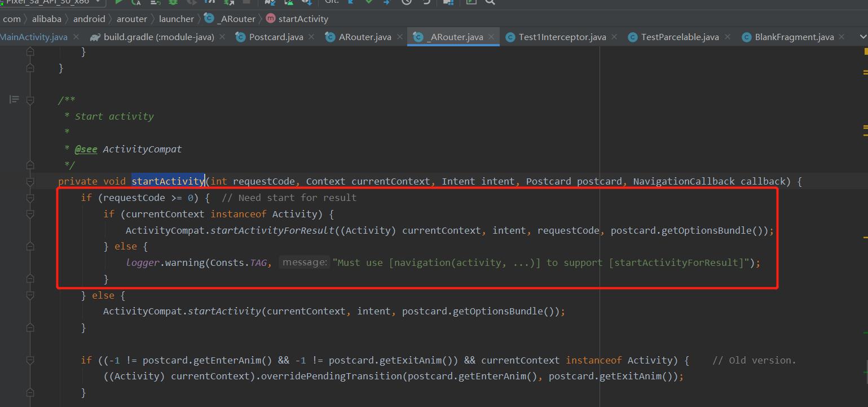Switch to the ARouter.java tab
This screenshot has height=407, width=868.
[365, 37]
